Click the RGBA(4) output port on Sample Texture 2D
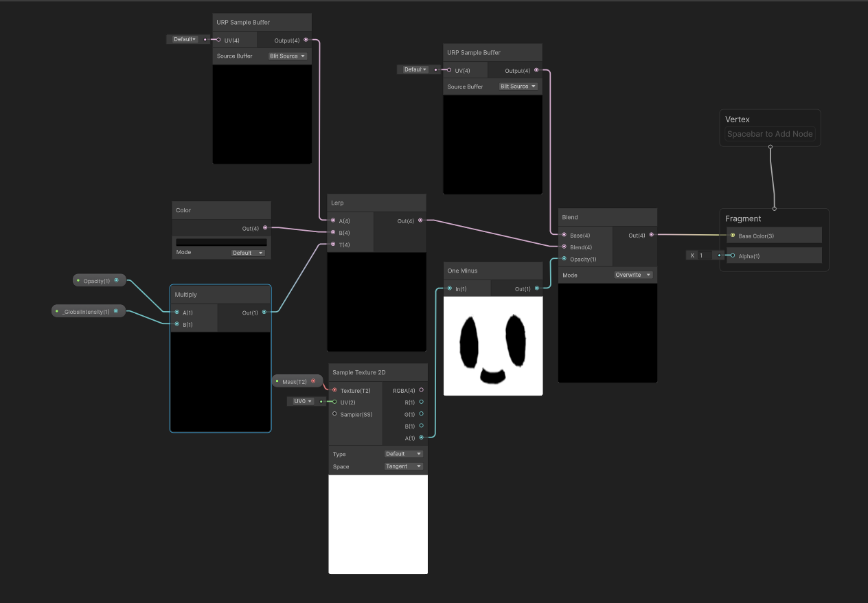 pyautogui.click(x=420, y=389)
